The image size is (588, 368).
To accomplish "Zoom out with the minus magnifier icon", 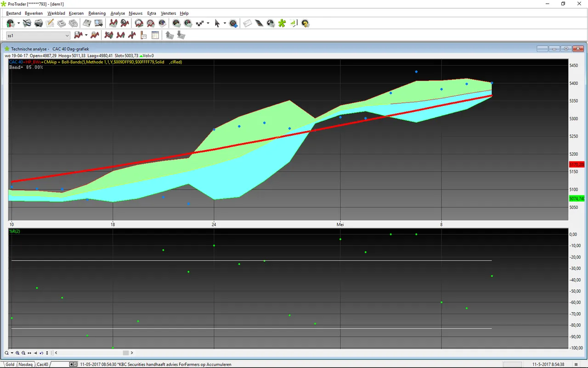I will click(x=23, y=353).
